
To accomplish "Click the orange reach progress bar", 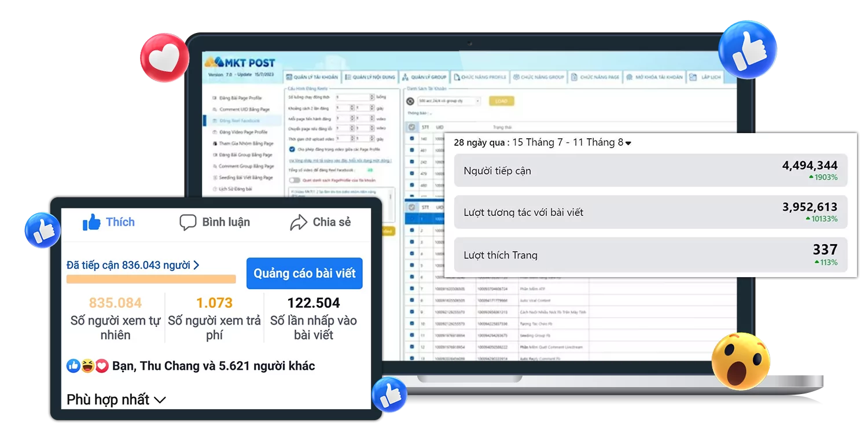I will click(x=151, y=279).
